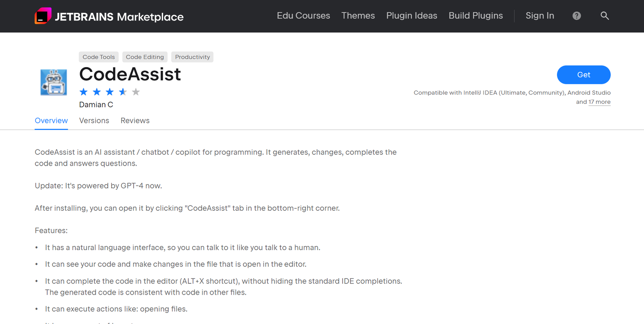644x324 pixels.
Task: Click the first rating star
Action: tap(84, 92)
